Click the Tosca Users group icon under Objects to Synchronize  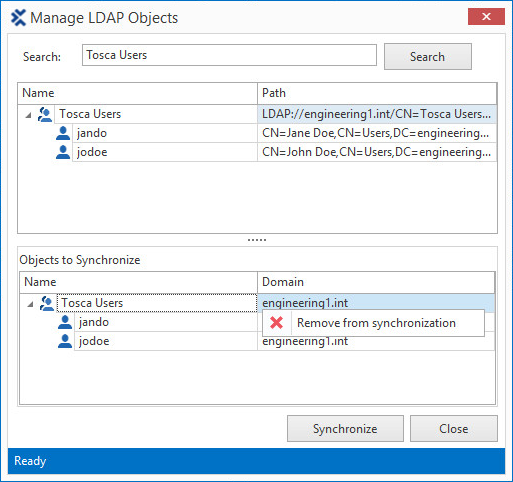pos(47,303)
